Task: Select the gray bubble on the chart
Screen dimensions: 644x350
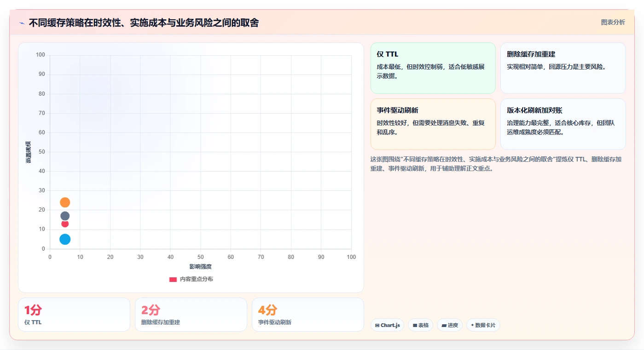Action: (65, 216)
